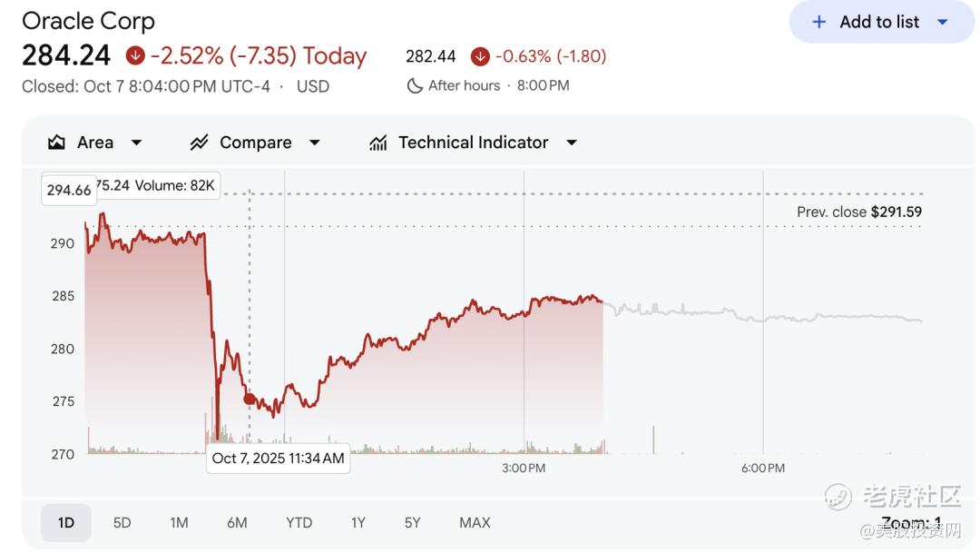Click the Area chart type icon
The image size is (980, 553).
point(56,143)
